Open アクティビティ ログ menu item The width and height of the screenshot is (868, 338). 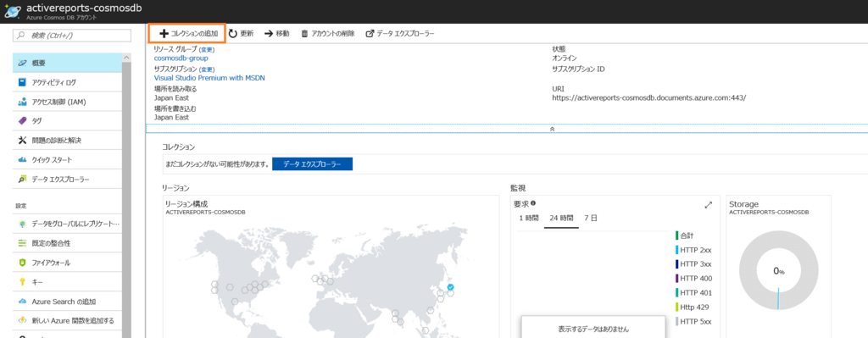[67, 82]
